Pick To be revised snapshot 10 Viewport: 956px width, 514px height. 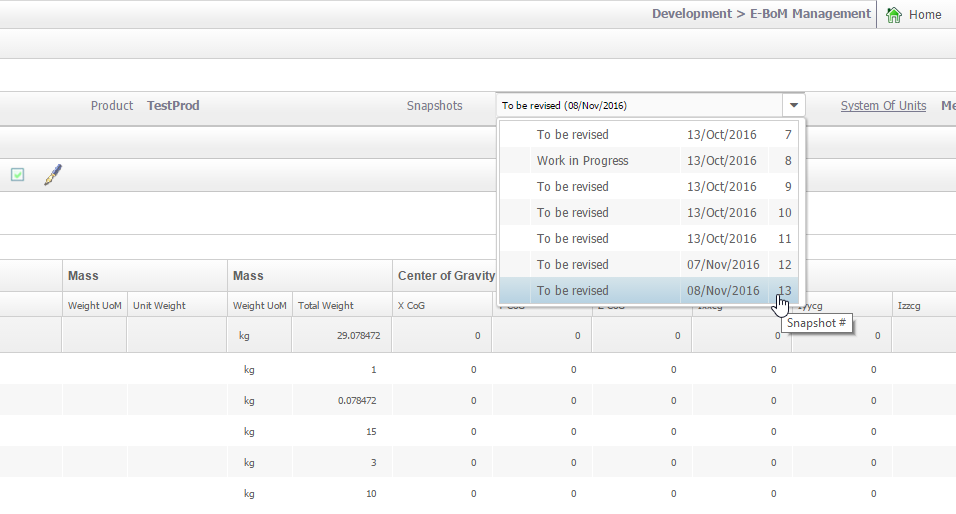tap(650, 213)
